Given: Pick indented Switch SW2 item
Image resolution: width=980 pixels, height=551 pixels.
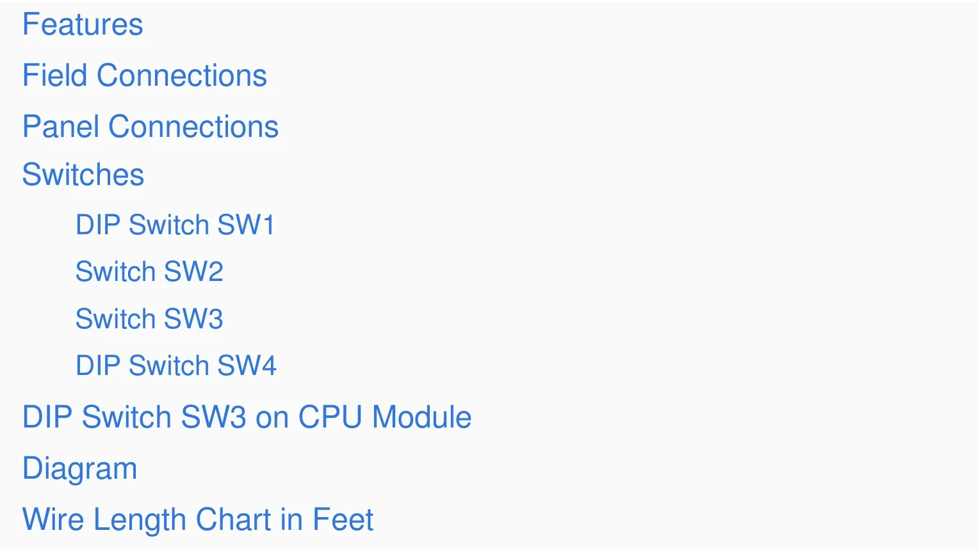Looking at the screenshot, I should (149, 271).
